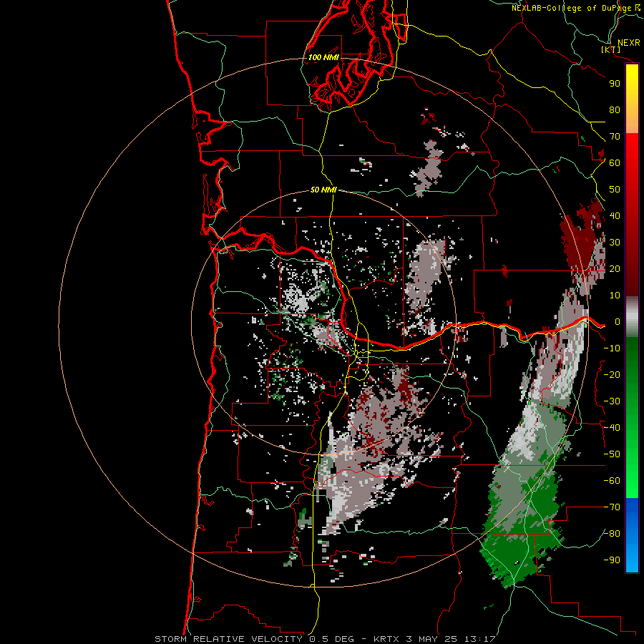Click the "-80" value on the velocity scale
Viewport: 644px width, 644px height.
(x=612, y=534)
